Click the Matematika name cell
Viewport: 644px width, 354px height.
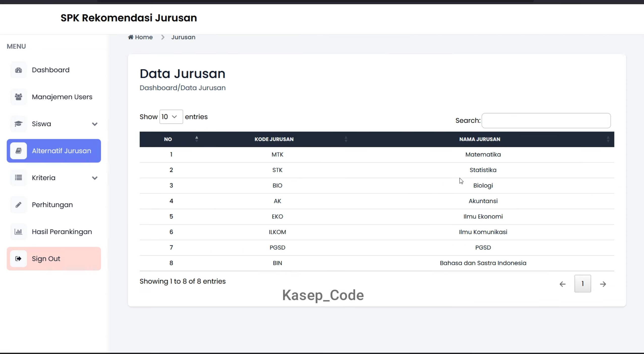click(483, 155)
